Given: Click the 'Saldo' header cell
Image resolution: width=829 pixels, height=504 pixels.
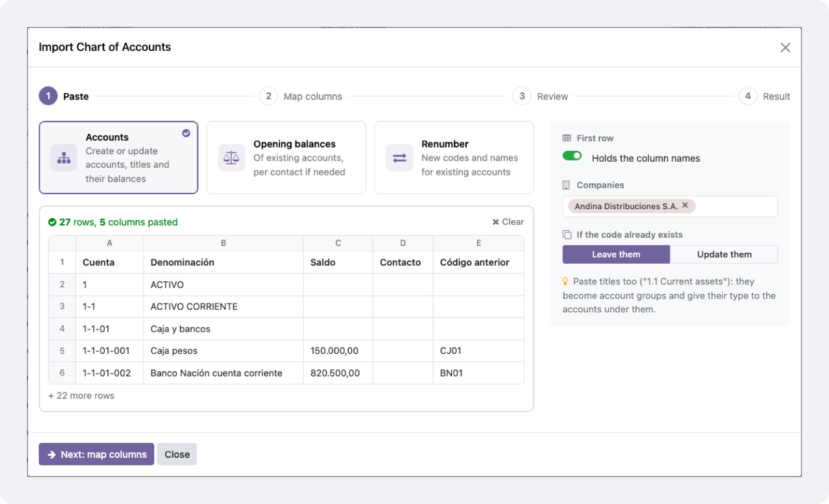Looking at the screenshot, I should (x=338, y=262).
